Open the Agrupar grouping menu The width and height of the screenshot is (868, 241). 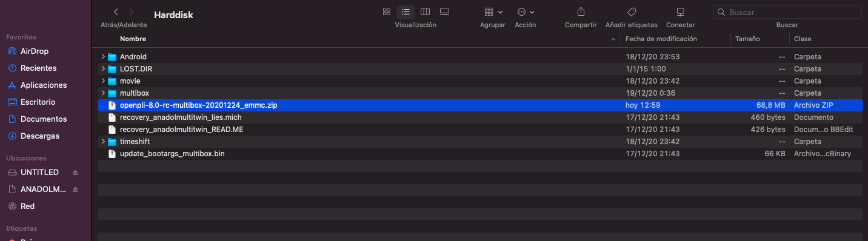pyautogui.click(x=493, y=12)
